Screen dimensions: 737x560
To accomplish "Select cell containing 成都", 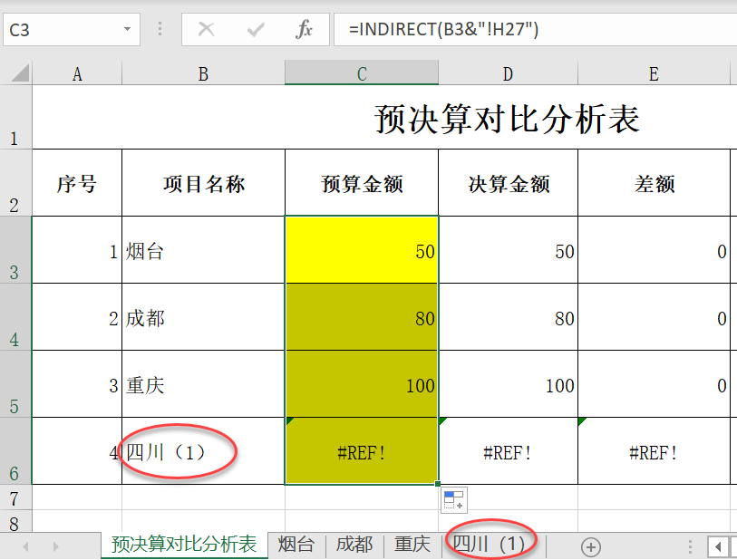I will (204, 317).
